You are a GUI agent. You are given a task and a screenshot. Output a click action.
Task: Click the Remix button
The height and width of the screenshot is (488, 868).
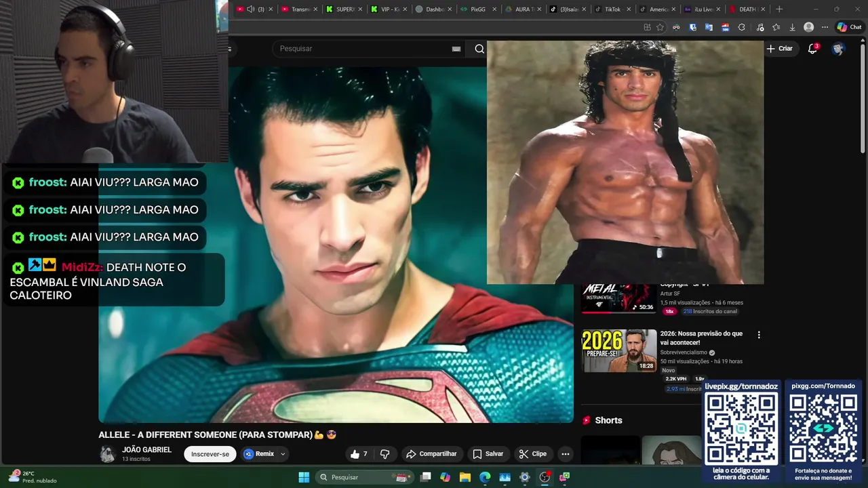coord(259,454)
